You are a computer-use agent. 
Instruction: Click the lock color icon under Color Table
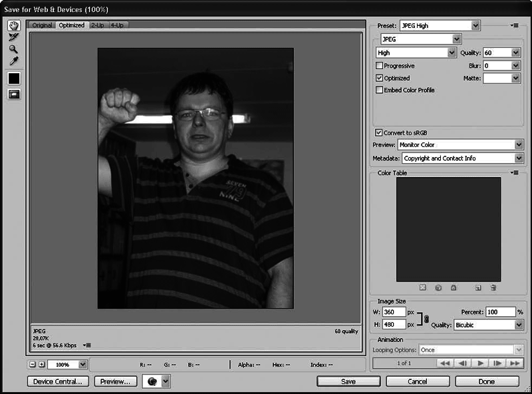click(x=454, y=288)
